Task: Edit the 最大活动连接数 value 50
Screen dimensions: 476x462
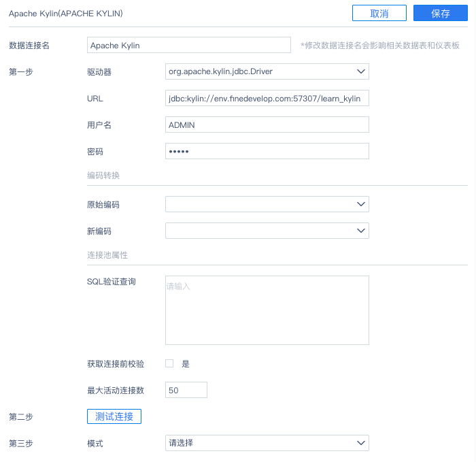Action: (x=186, y=390)
